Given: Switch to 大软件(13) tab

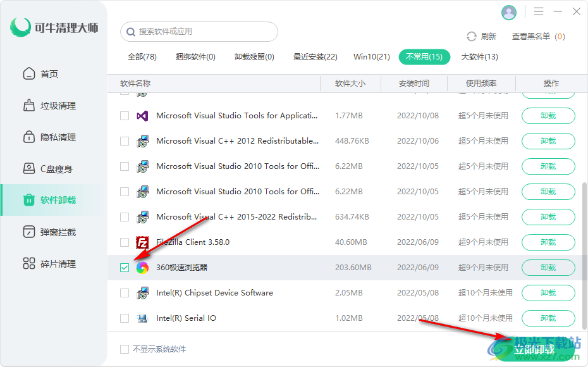Looking at the screenshot, I should 480,57.
